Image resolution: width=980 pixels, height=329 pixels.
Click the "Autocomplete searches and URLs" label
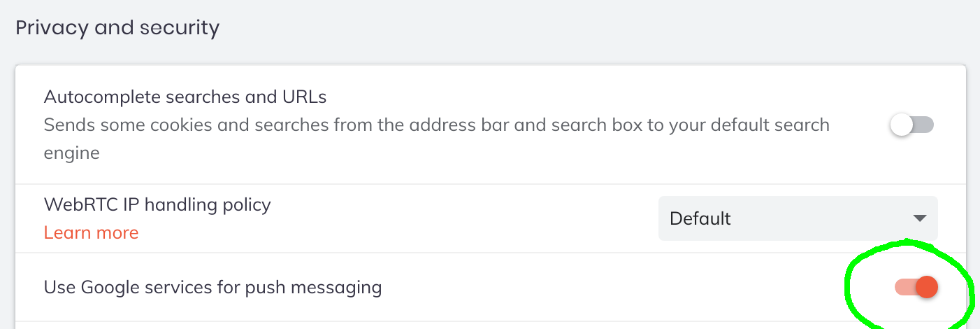[x=185, y=97]
